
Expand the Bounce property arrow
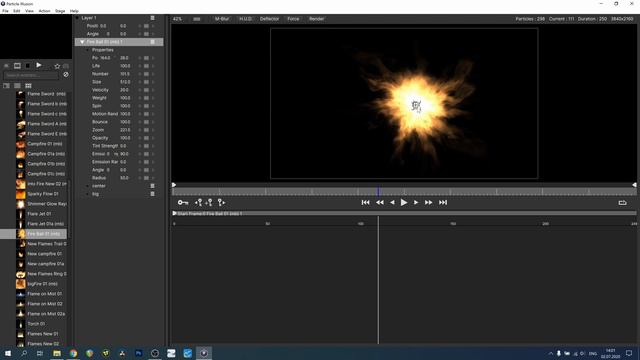click(x=153, y=122)
